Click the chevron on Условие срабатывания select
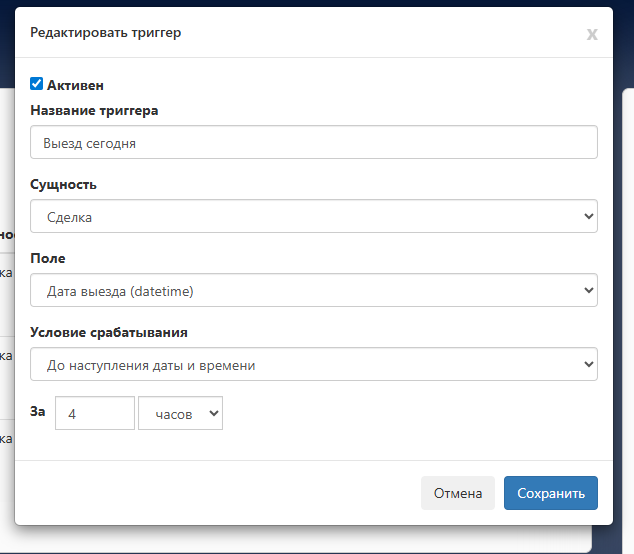 [x=587, y=364]
